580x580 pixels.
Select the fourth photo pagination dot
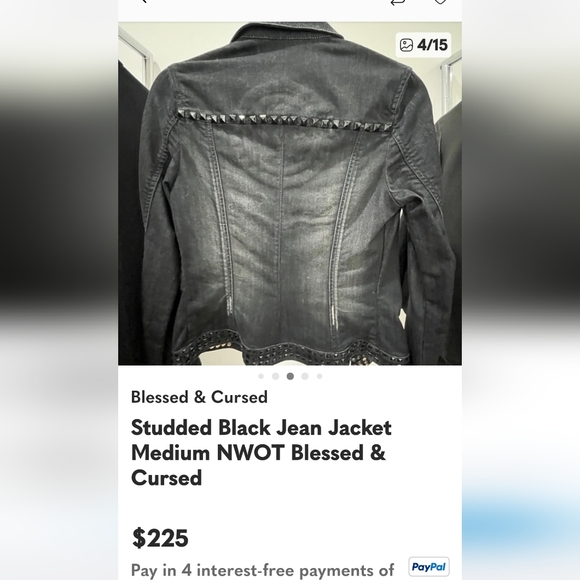tap(305, 376)
